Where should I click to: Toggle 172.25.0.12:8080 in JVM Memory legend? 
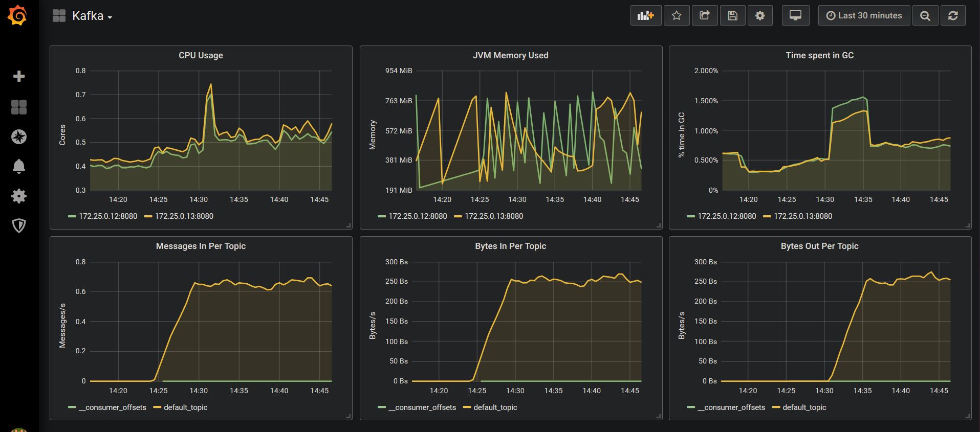tap(418, 216)
